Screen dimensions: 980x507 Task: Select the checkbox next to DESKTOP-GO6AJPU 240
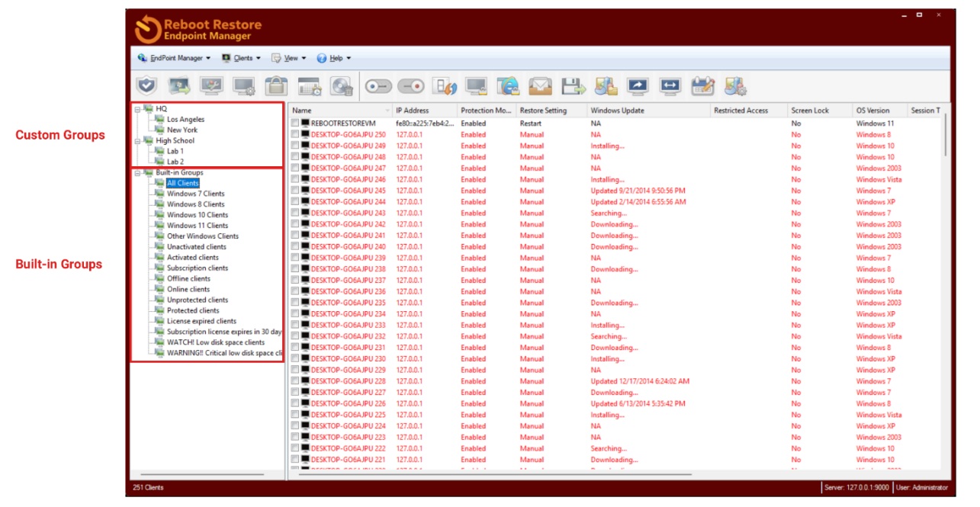[295, 247]
